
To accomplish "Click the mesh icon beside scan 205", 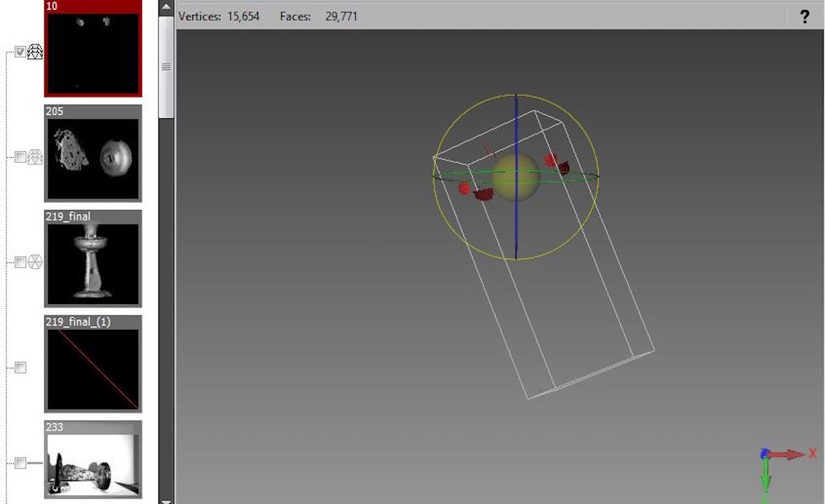I will (35, 157).
